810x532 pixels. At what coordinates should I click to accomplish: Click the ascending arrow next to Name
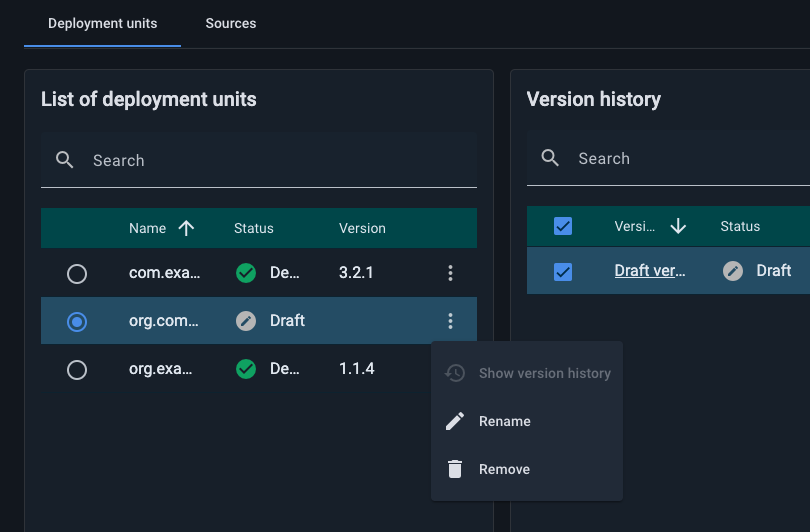click(186, 228)
